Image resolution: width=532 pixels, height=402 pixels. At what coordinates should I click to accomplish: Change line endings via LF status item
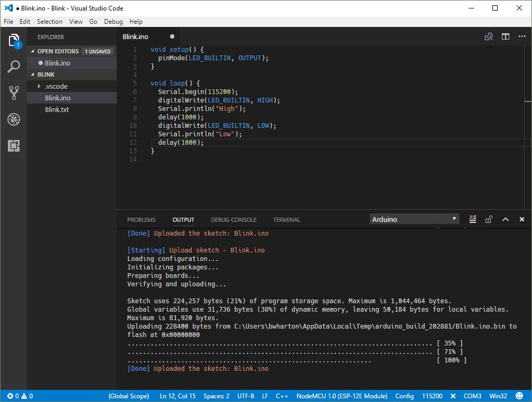click(265, 396)
